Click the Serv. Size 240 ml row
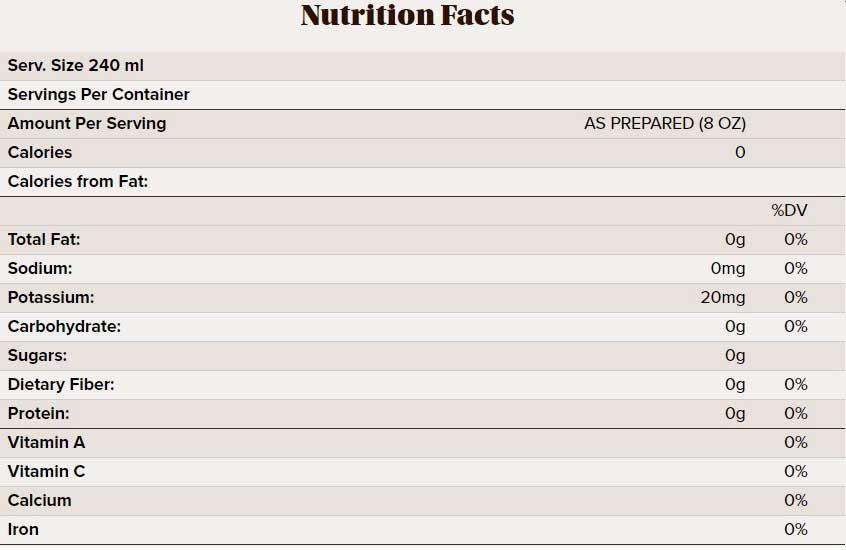This screenshot has width=846, height=550. (x=76, y=66)
